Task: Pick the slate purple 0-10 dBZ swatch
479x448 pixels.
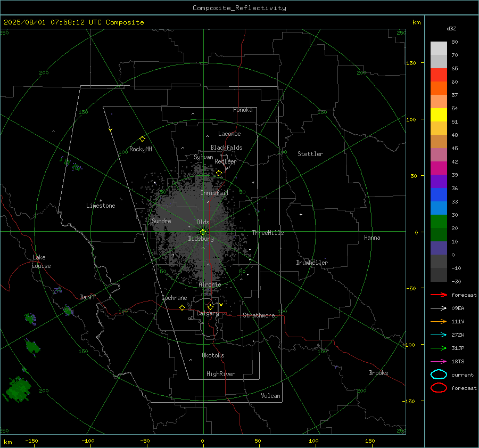Action: 439,248
